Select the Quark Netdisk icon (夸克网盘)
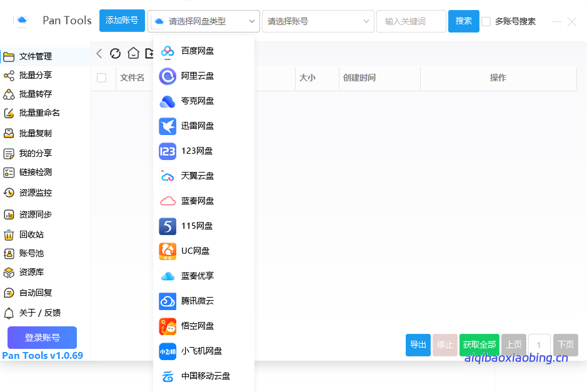The image size is (587, 392). pos(168,101)
